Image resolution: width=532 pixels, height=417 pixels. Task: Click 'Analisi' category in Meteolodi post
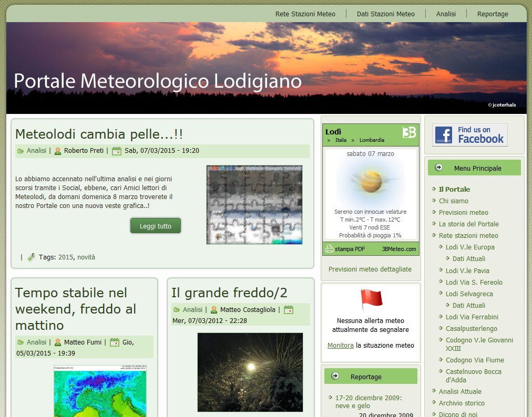pos(36,151)
